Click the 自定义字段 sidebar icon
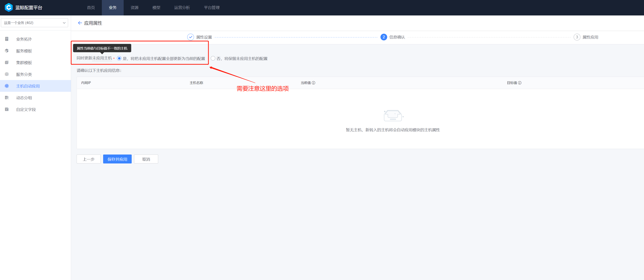The width and height of the screenshot is (644, 280). [x=7, y=109]
